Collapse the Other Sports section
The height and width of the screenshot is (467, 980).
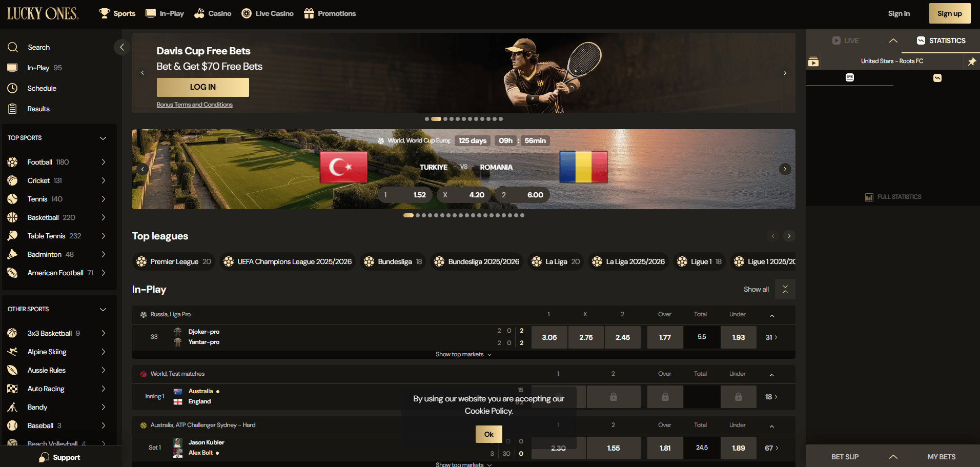coord(103,310)
